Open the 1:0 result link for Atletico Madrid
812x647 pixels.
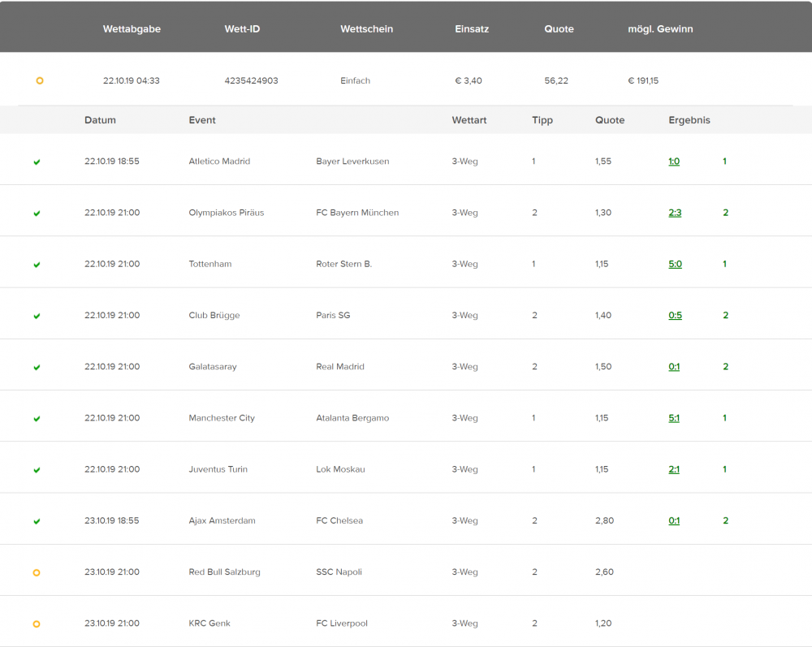(674, 162)
